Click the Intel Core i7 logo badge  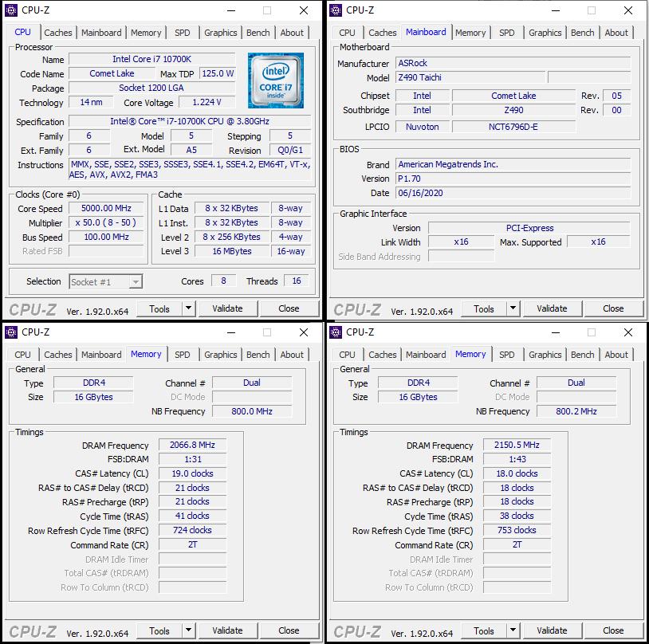[276, 80]
